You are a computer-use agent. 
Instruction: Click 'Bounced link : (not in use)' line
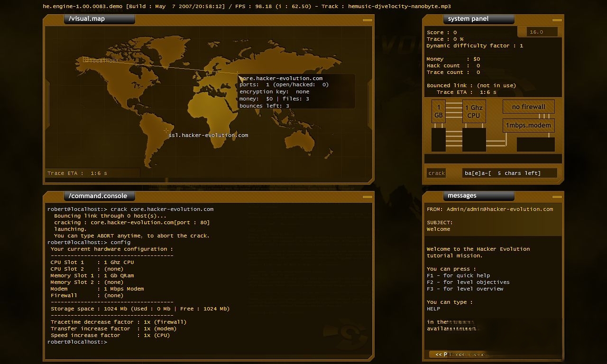pyautogui.click(x=471, y=85)
